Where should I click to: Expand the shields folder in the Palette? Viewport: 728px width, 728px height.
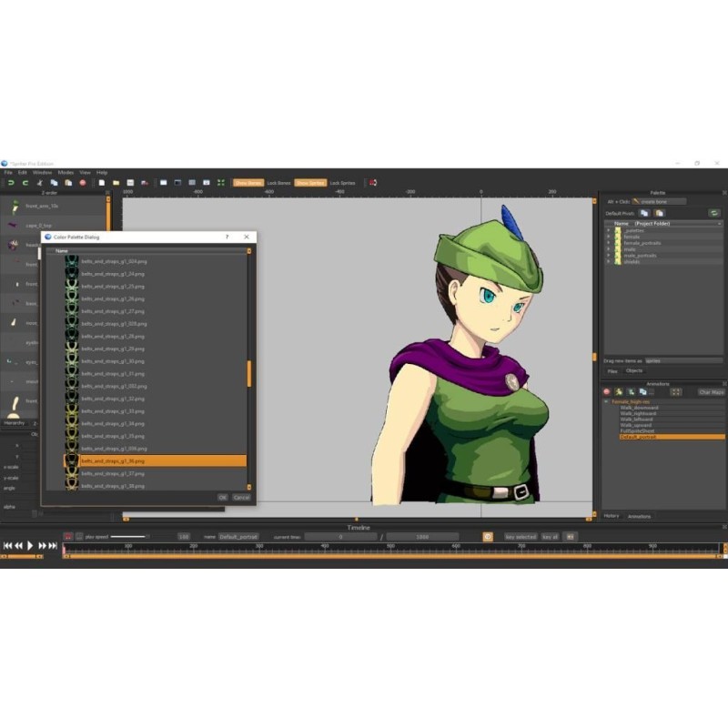click(608, 262)
